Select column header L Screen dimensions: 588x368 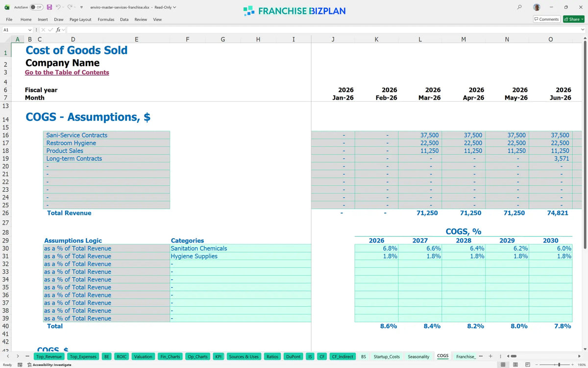[x=420, y=39]
